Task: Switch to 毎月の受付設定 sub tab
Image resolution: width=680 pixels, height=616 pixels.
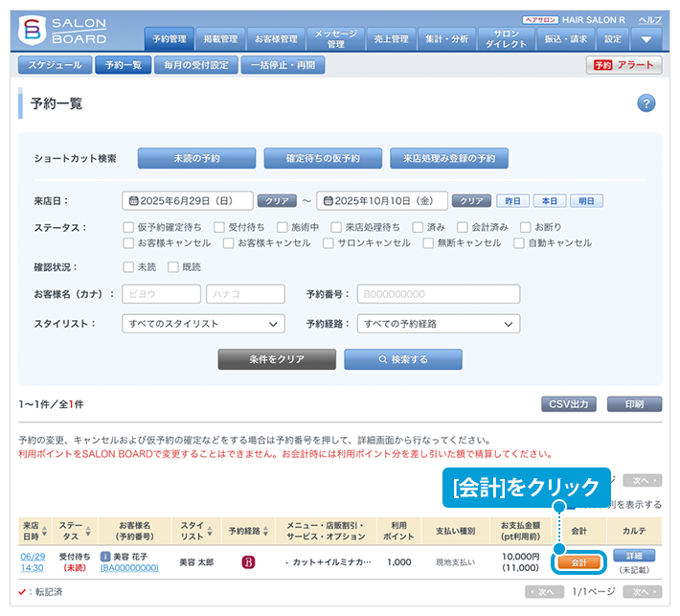Action: tap(196, 65)
